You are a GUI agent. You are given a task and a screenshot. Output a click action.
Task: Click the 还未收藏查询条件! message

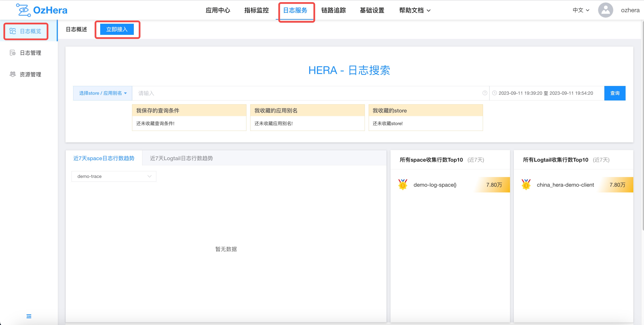click(155, 124)
